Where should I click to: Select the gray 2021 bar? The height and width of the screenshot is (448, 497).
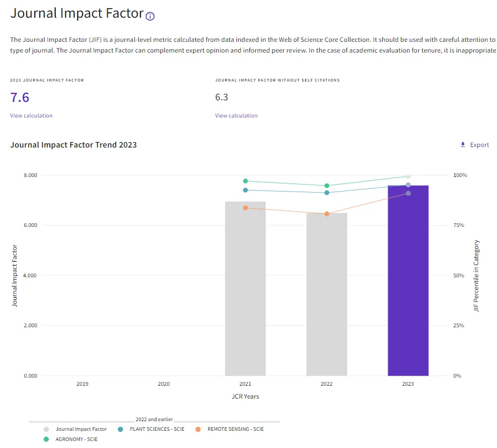(246, 289)
